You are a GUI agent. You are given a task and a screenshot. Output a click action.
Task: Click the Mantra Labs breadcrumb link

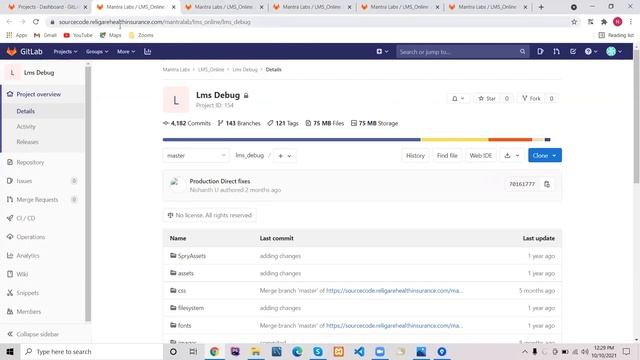(176, 70)
